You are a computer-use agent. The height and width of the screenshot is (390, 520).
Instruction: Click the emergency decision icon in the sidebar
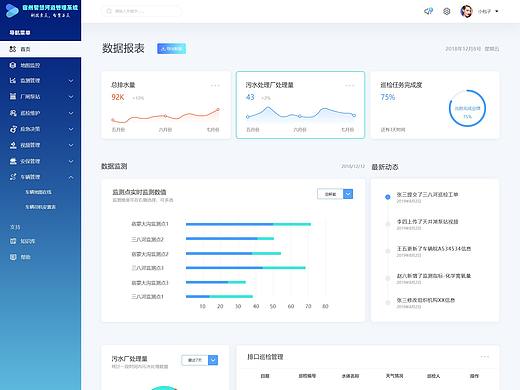[13, 129]
